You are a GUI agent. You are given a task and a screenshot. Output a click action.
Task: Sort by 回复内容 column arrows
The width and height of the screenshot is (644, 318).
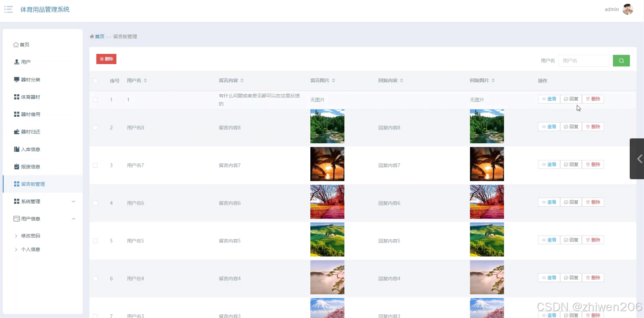pyautogui.click(x=401, y=80)
